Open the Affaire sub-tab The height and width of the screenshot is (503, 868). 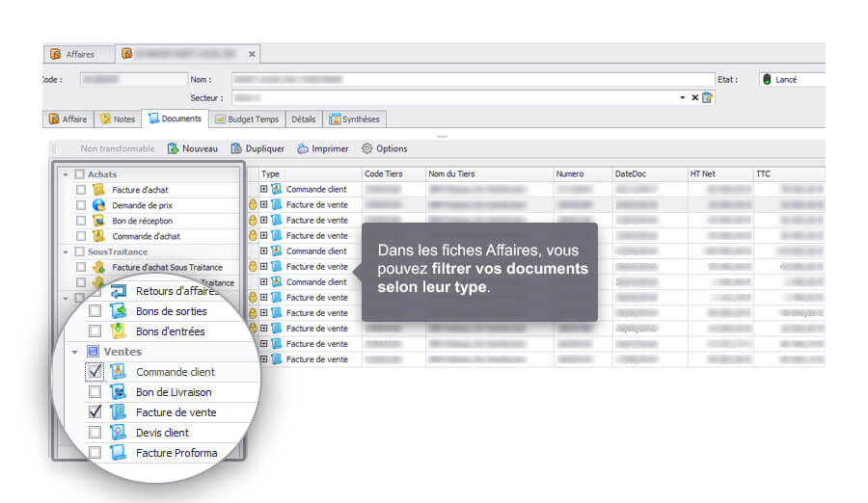coord(68,119)
